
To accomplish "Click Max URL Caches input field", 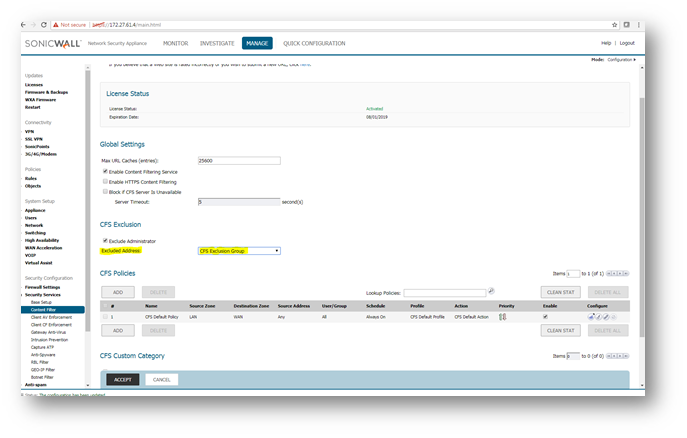I will (239, 161).
